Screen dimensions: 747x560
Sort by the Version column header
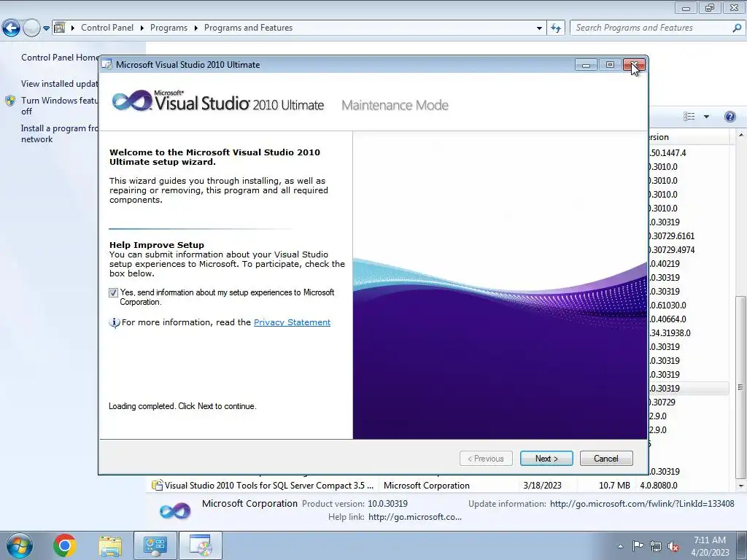pyautogui.click(x=689, y=137)
